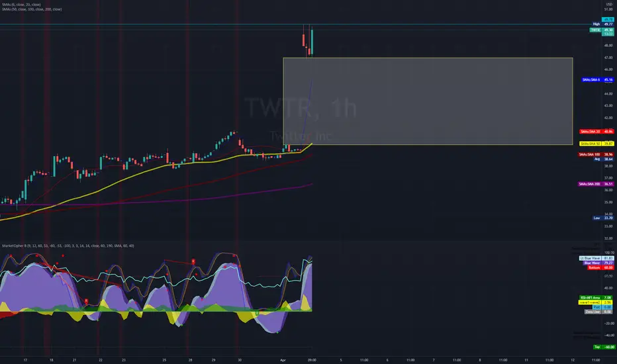Click the blue Plot 0.00 label

coord(603,307)
